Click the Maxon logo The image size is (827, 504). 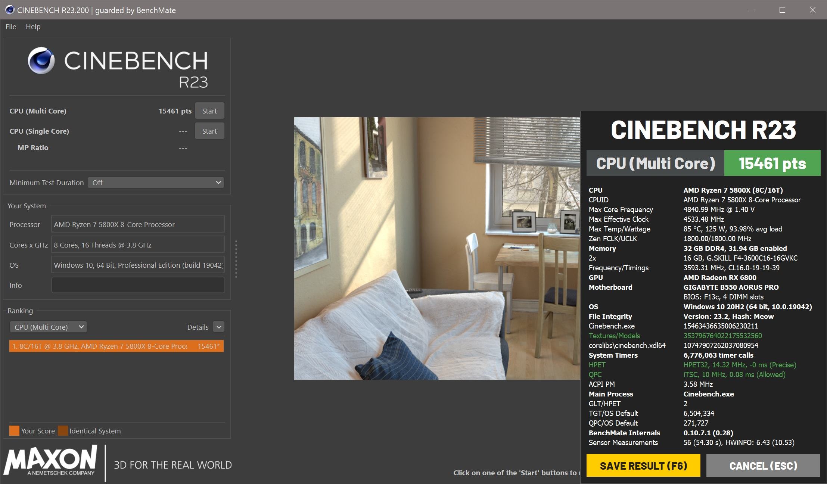pyautogui.click(x=50, y=461)
